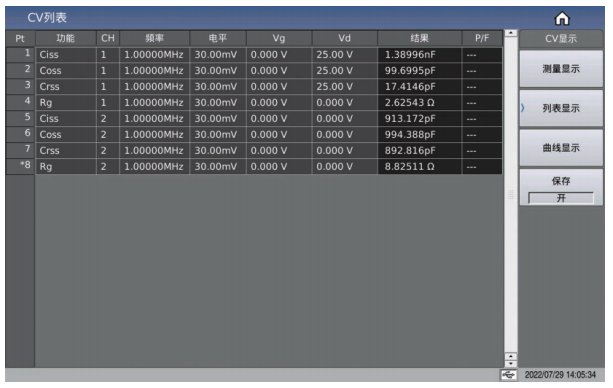Click the 结果 column header
The width and height of the screenshot is (613, 388).
point(419,38)
